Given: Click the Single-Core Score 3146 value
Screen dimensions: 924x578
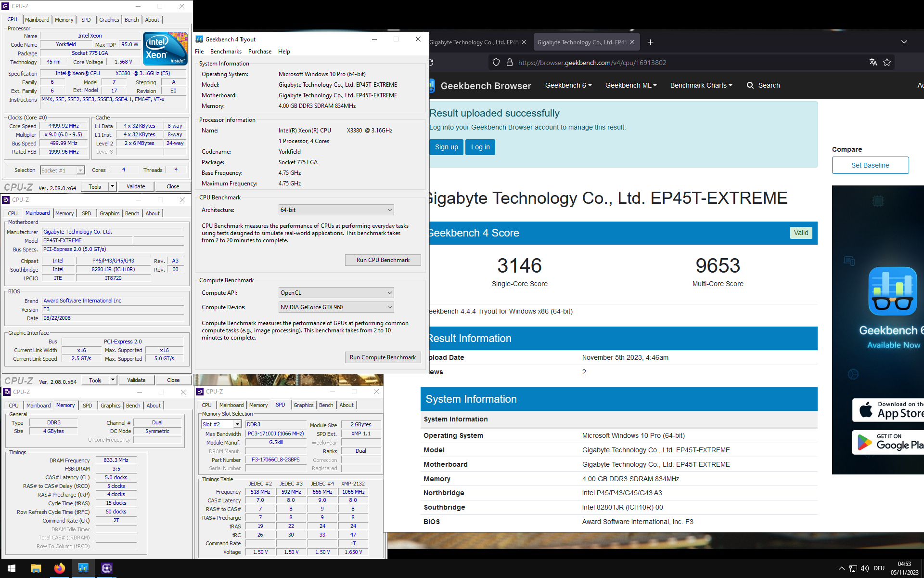Looking at the screenshot, I should (x=519, y=265).
